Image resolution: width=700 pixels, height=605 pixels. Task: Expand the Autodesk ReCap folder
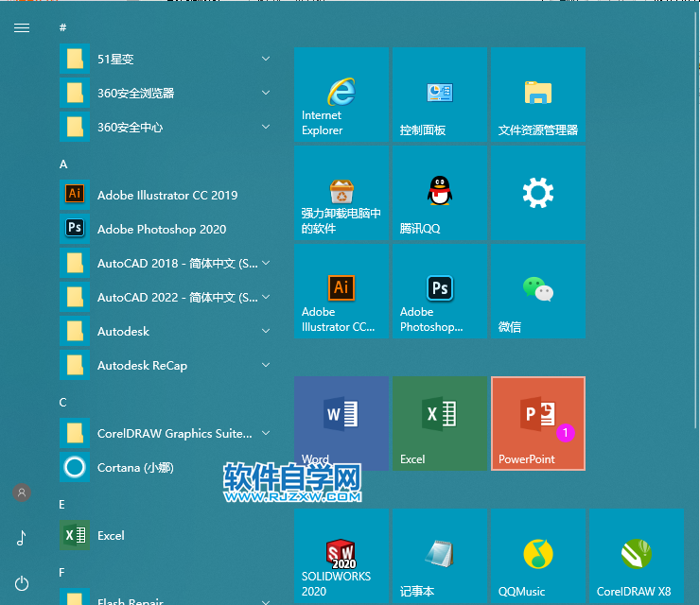point(266,366)
